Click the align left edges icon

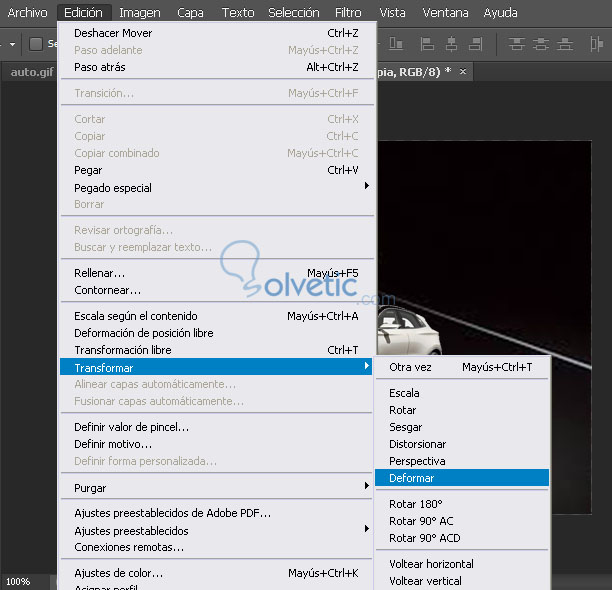tap(427, 44)
